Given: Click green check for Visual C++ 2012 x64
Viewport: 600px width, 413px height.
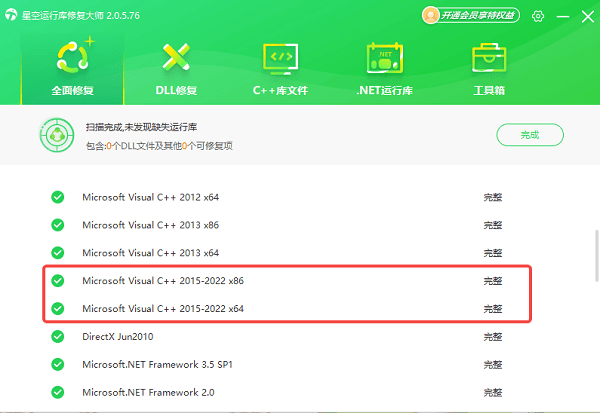Looking at the screenshot, I should tap(58, 197).
